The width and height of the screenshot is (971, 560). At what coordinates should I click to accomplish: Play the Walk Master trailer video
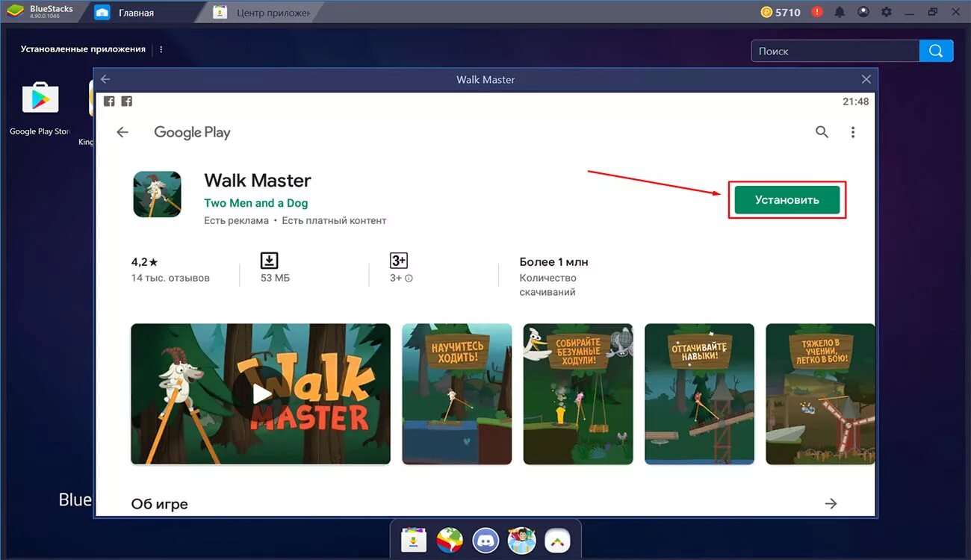[261, 393]
